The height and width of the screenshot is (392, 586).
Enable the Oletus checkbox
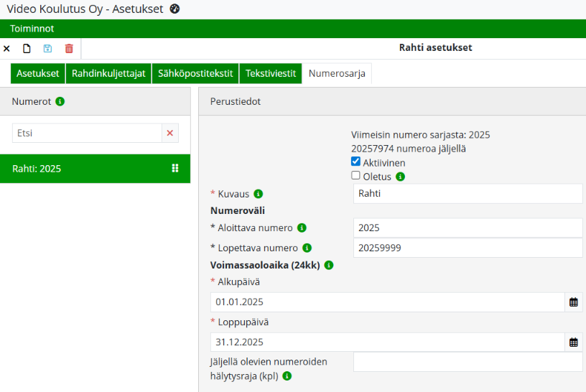(x=356, y=175)
